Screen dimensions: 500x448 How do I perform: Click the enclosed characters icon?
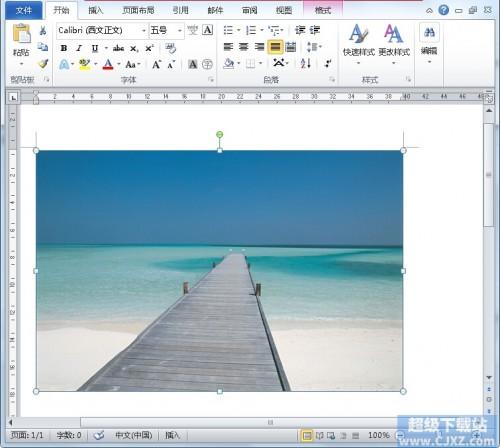click(x=207, y=64)
